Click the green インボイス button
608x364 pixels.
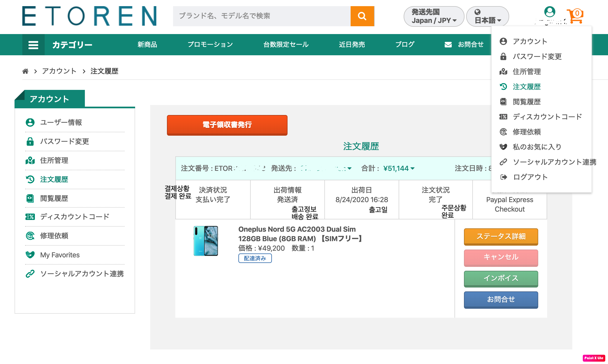click(501, 278)
